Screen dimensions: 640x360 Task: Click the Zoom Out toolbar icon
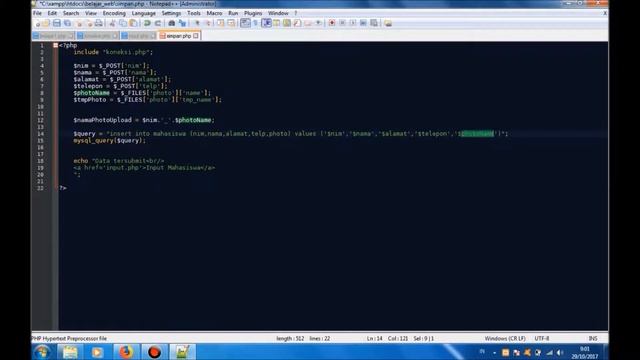pos(208,23)
